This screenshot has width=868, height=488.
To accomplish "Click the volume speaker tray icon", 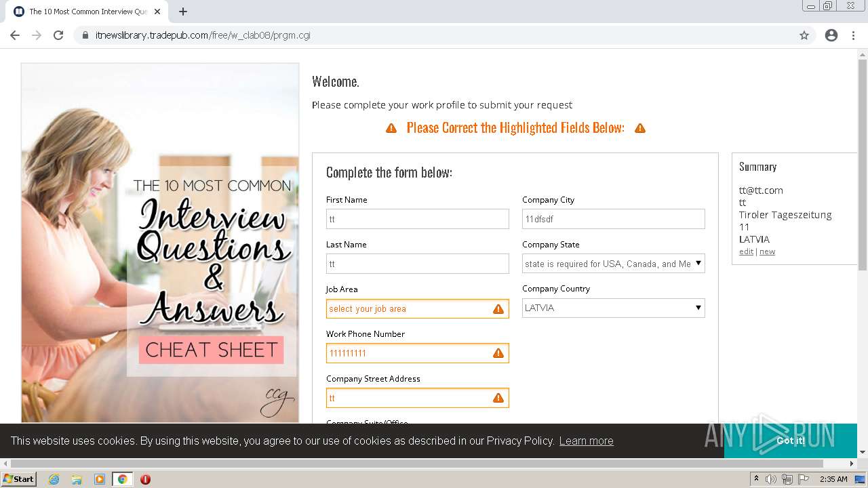I will tap(771, 479).
